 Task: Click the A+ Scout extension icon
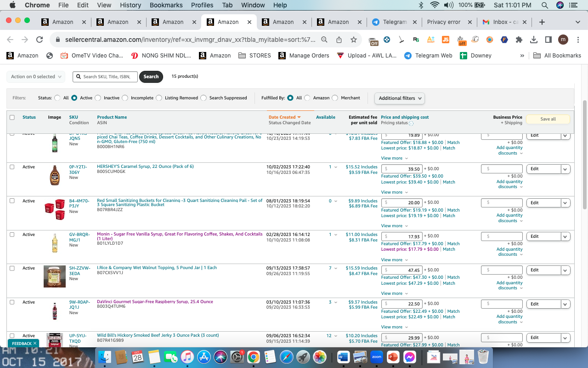coord(430,40)
